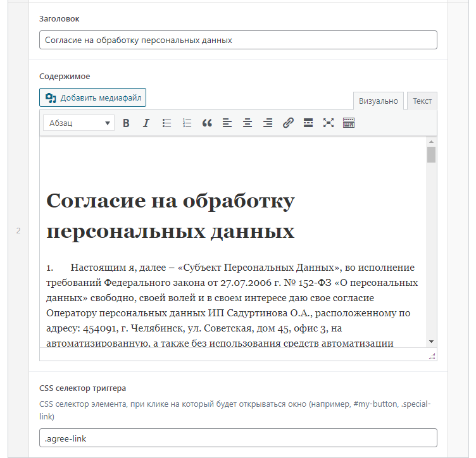
Task: Insert the Read More tag
Action: pos(308,123)
